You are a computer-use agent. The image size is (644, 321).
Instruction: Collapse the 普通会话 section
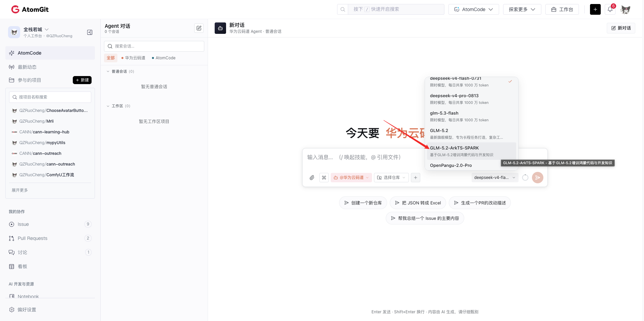(108, 71)
